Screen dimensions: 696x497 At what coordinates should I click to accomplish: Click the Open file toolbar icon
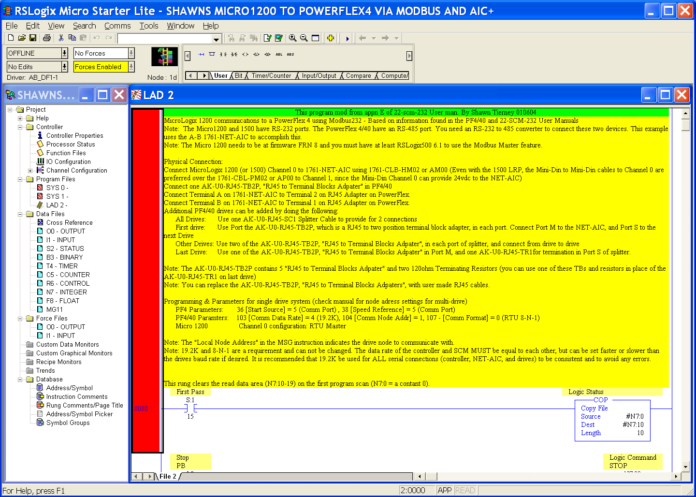pos(23,38)
